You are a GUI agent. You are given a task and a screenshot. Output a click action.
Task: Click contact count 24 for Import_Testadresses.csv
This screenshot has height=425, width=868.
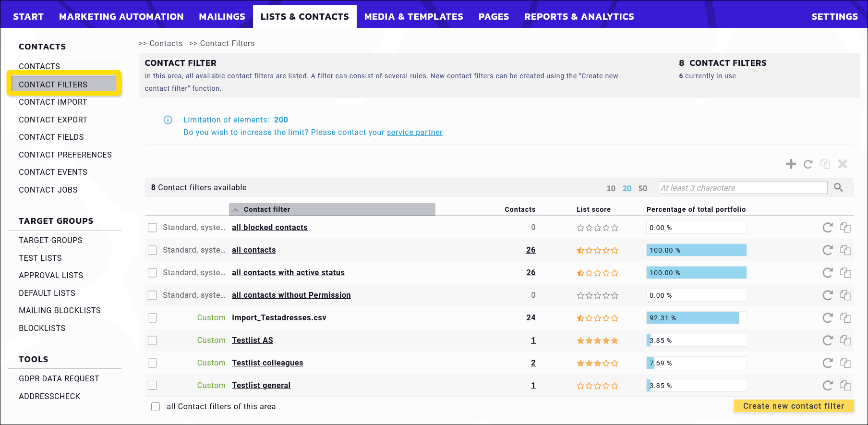530,318
